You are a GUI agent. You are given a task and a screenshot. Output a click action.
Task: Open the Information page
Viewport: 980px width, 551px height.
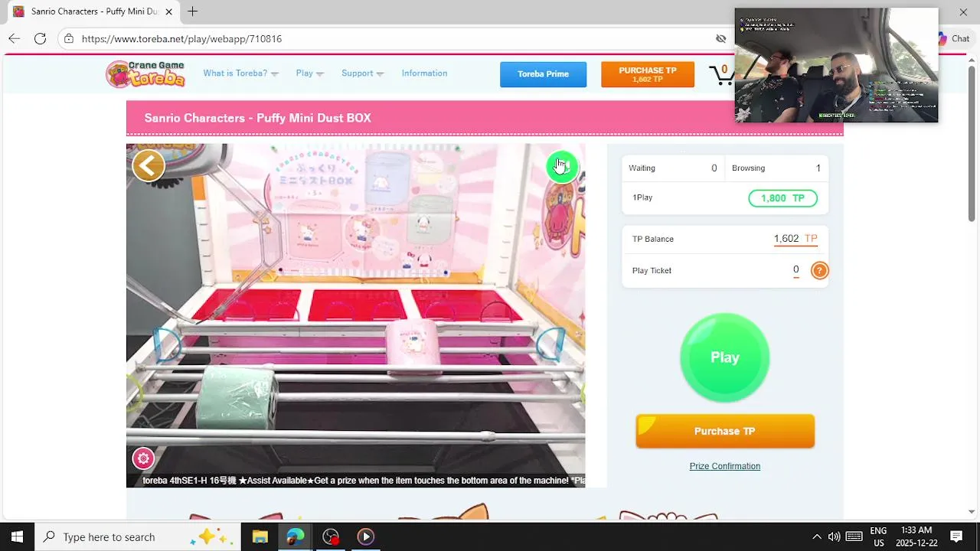[x=424, y=73]
